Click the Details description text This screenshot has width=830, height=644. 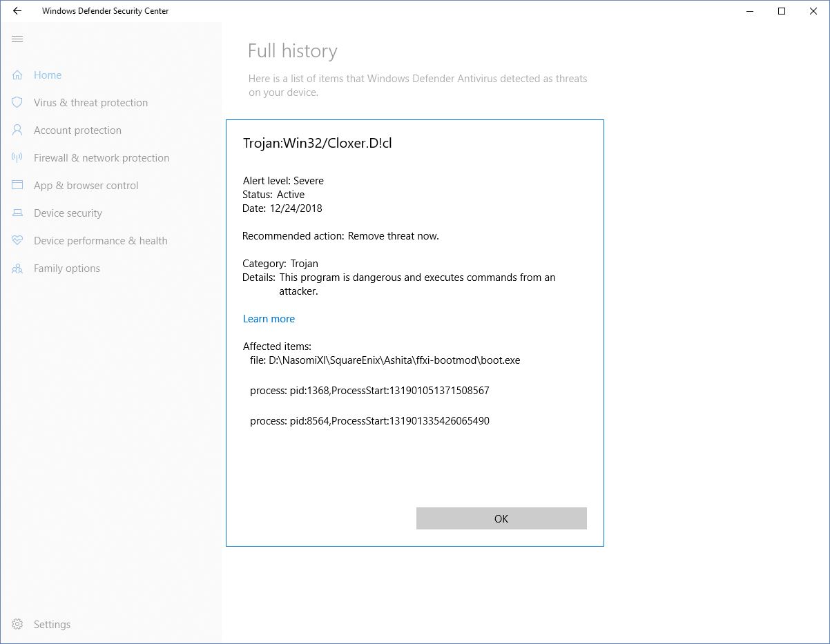click(x=417, y=284)
